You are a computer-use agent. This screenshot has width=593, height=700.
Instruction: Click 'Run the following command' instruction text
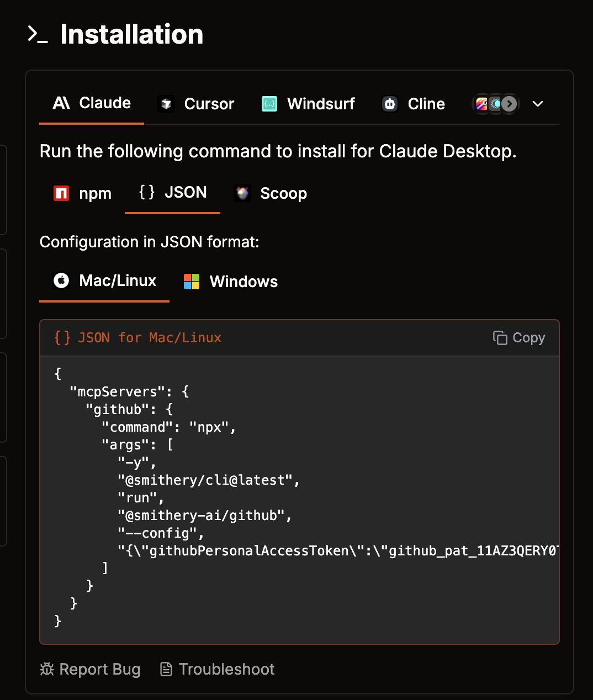[278, 151]
